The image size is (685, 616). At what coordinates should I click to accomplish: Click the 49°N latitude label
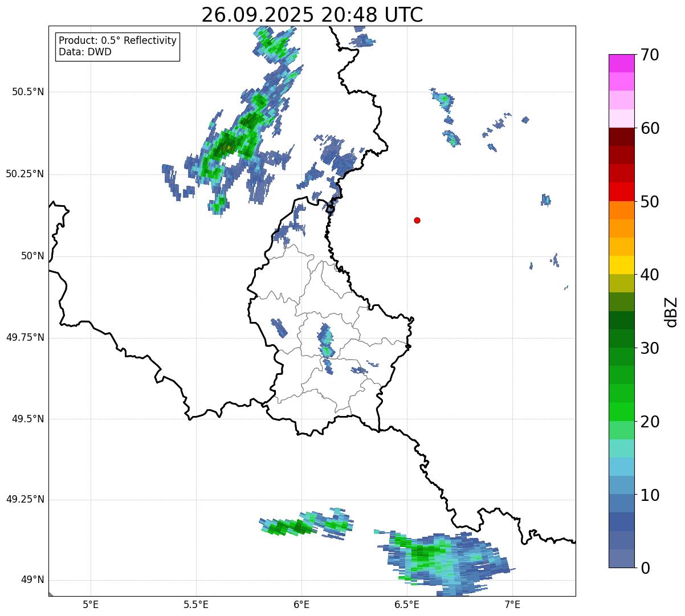tap(32, 580)
